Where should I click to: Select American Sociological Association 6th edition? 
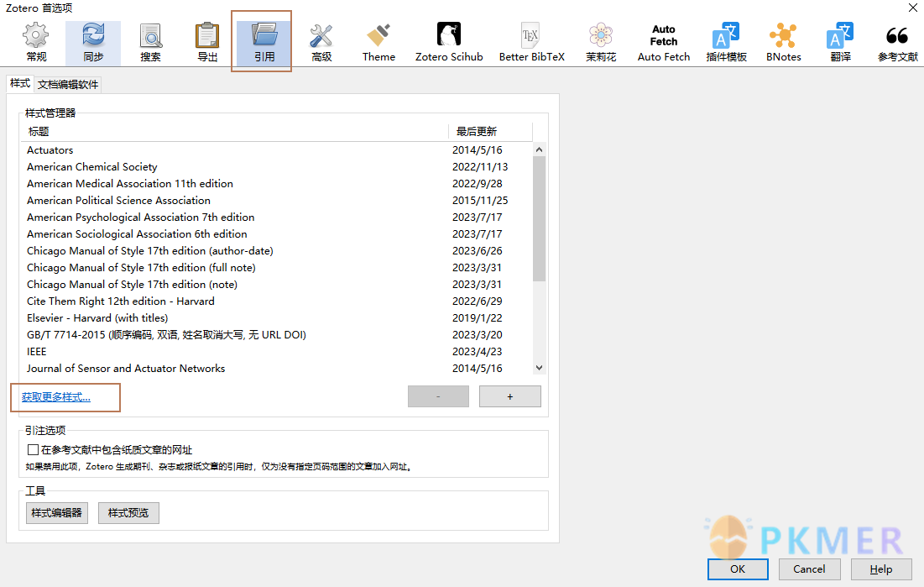point(277,234)
